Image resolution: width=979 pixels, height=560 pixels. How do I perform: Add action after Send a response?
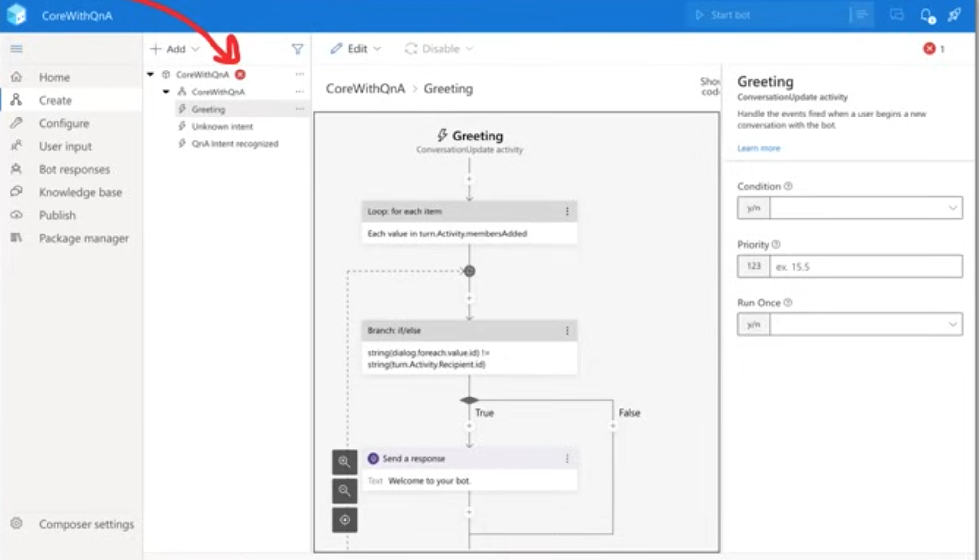pos(469,512)
